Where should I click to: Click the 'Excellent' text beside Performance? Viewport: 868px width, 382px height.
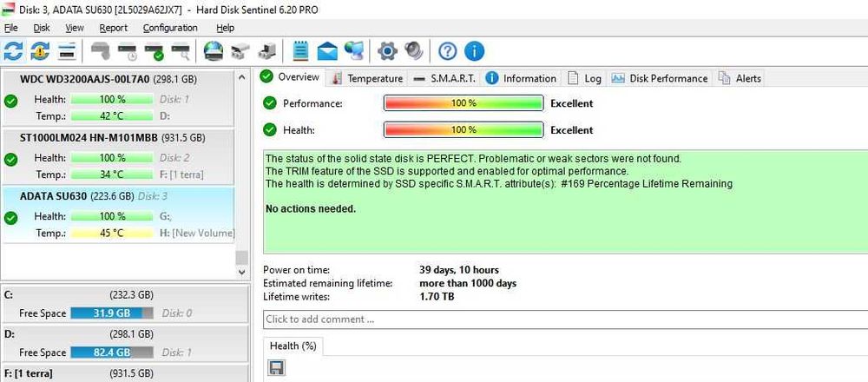pyautogui.click(x=572, y=103)
